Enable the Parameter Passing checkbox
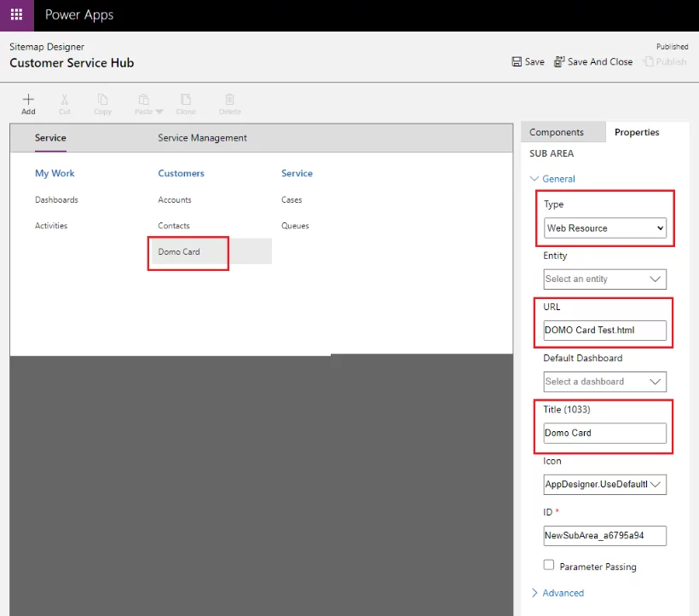This screenshot has height=616, width=699. pyautogui.click(x=549, y=565)
